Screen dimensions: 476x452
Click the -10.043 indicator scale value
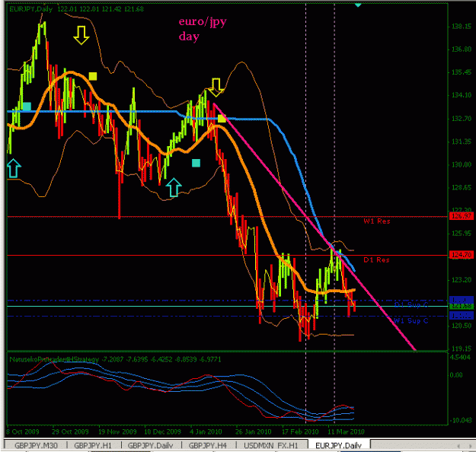pyautogui.click(x=461, y=421)
